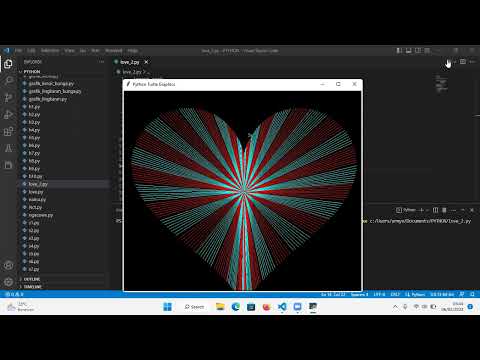Close the love_2.py editor tab

coord(146,62)
